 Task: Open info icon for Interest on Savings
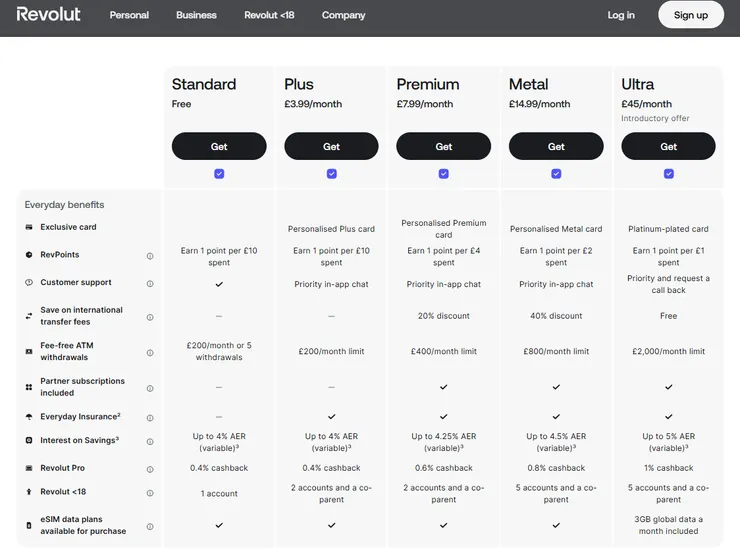point(150,442)
